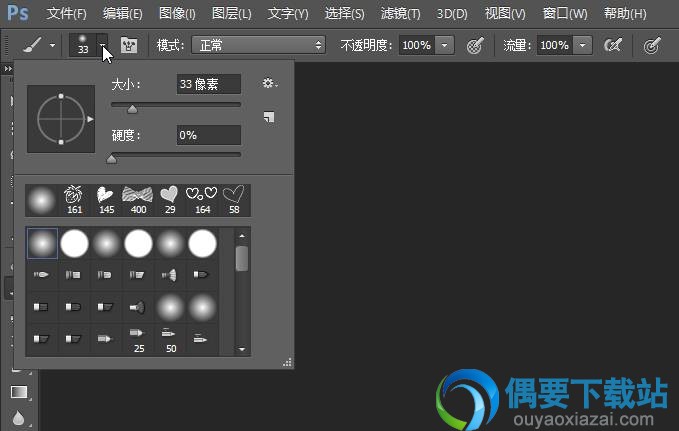Select the strawberry brush labeled 161
Image resolution: width=679 pixels, height=431 pixels.
click(74, 200)
